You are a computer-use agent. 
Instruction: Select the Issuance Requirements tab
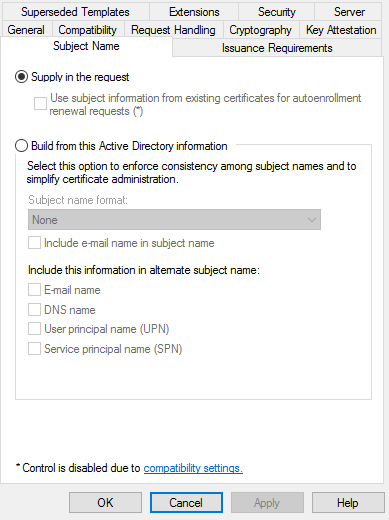coord(277,48)
